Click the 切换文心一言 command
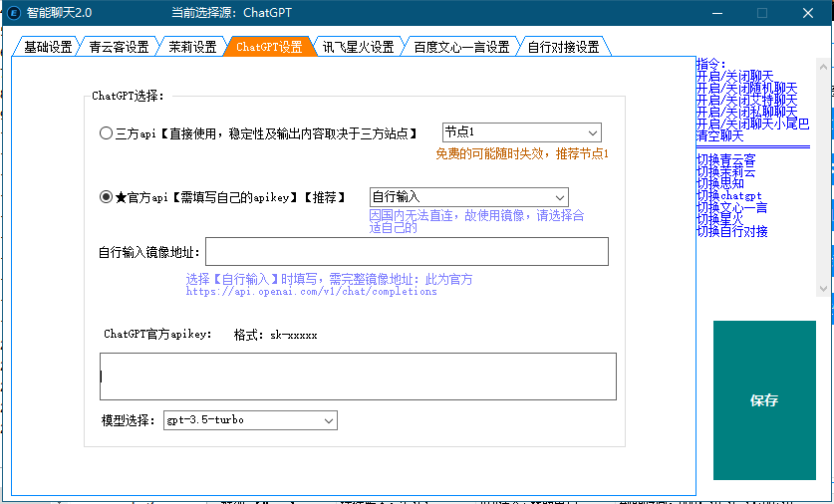The image size is (834, 504). (732, 207)
